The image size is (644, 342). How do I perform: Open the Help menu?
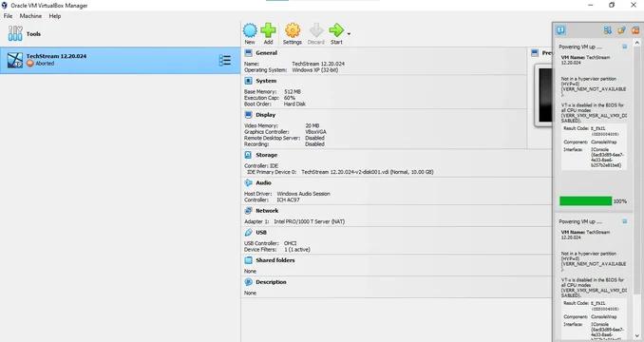55,16
